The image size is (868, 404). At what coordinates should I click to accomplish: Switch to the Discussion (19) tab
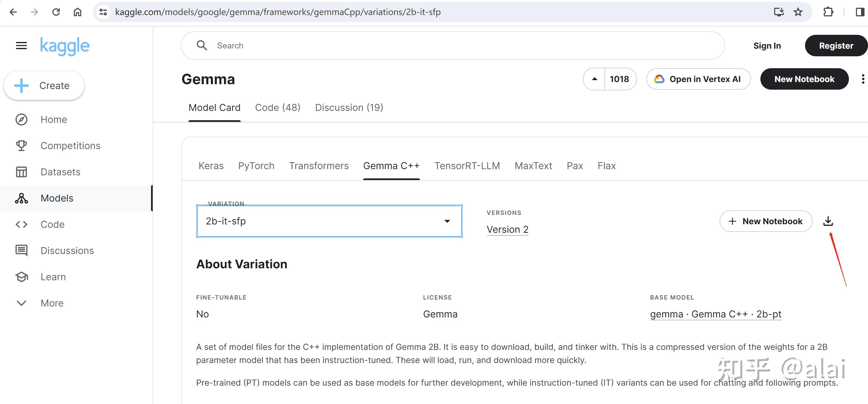click(349, 107)
